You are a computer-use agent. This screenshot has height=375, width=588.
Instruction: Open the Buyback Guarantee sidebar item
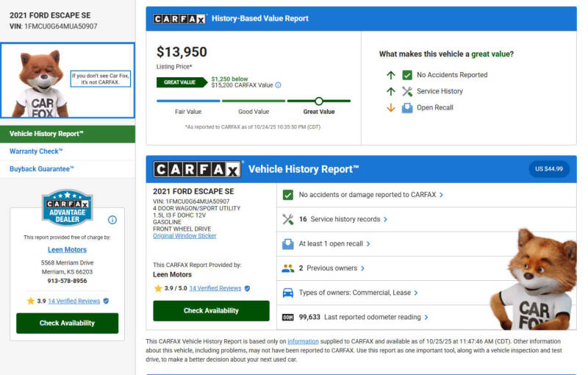[41, 169]
